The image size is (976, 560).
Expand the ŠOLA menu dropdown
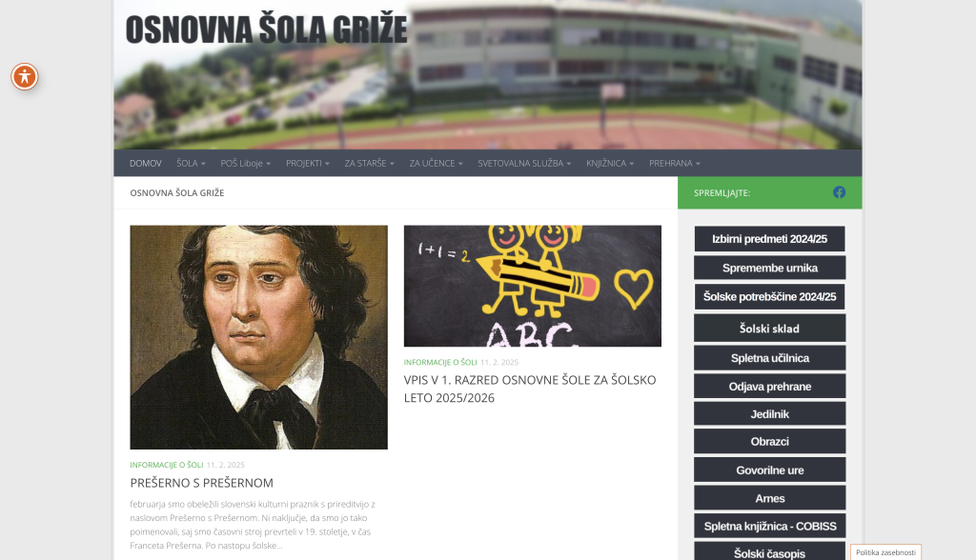click(191, 163)
